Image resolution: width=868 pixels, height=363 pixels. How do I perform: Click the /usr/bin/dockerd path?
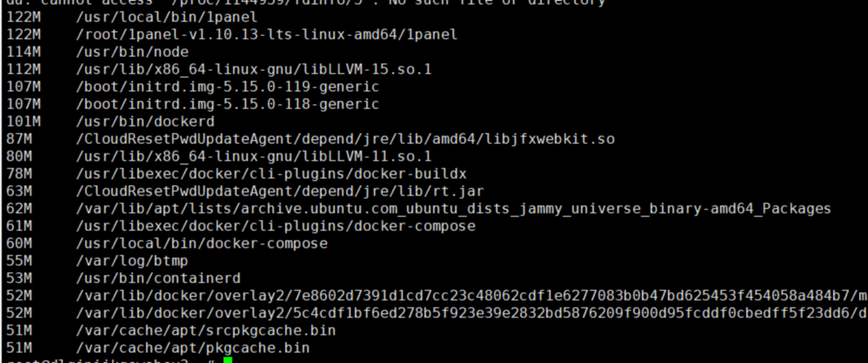click(145, 121)
